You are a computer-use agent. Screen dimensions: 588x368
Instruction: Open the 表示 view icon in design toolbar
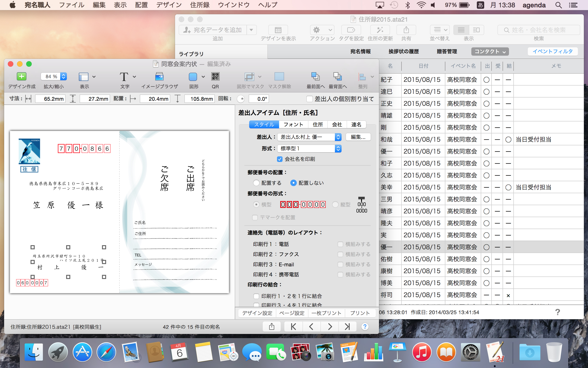click(x=84, y=77)
